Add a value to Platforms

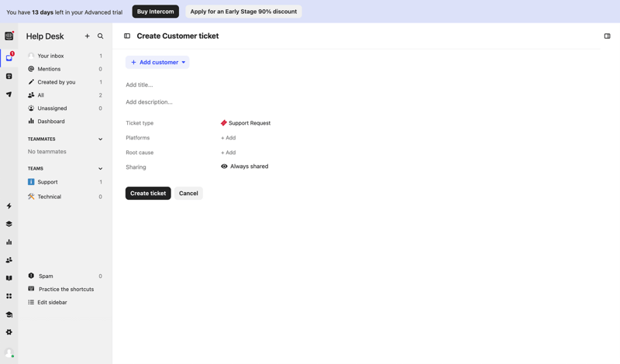coord(228,138)
